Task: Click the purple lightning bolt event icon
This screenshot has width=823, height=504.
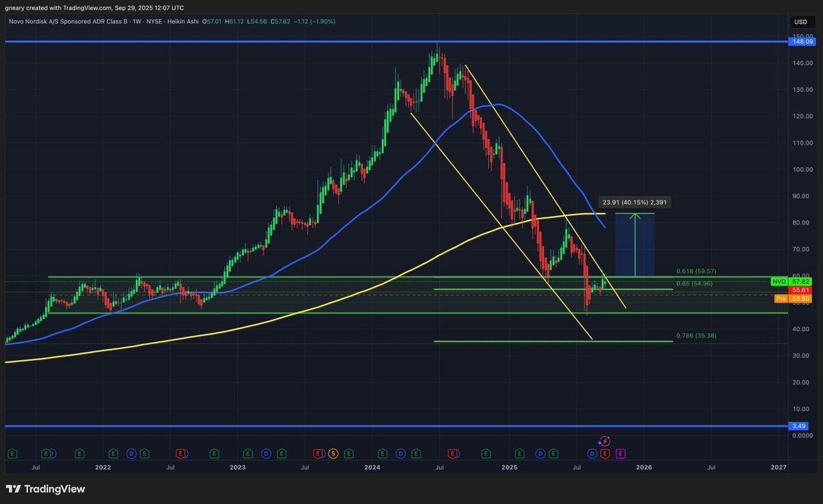Action: point(604,441)
